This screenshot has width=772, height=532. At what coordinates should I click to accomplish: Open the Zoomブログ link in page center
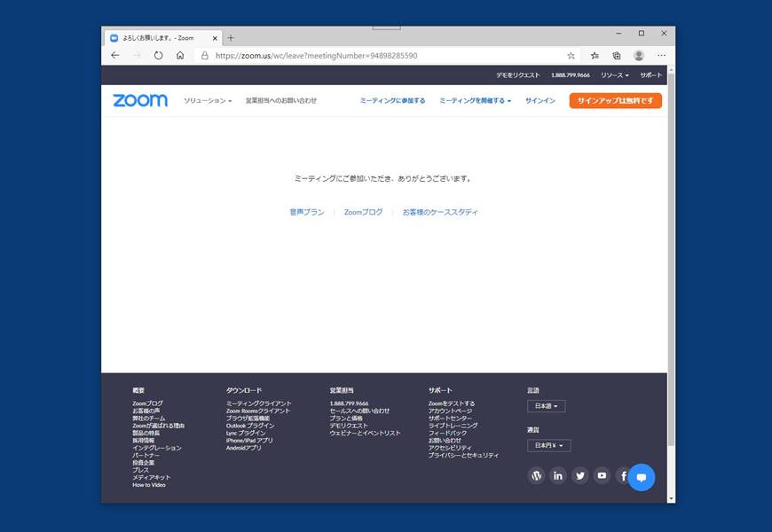click(x=363, y=212)
